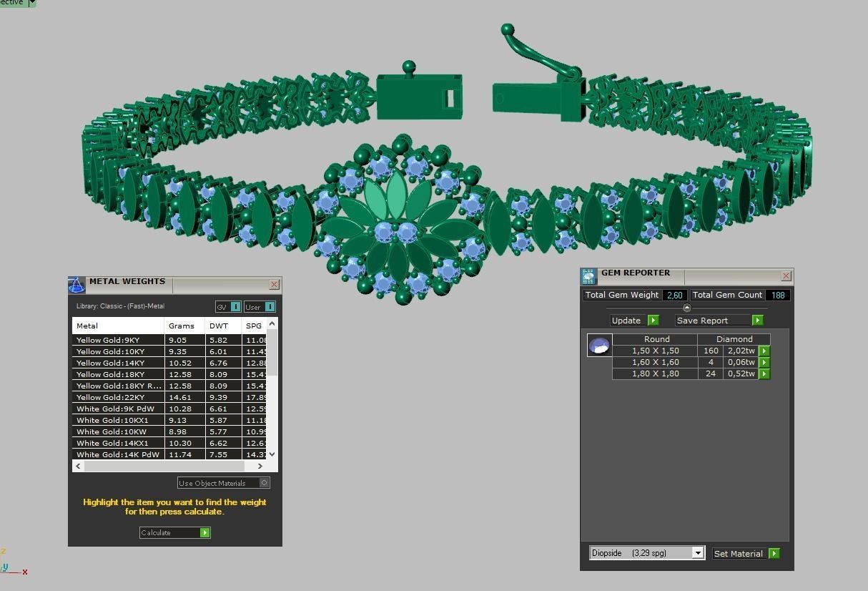Select the Yellow Gold:9KY row
The width and height of the screenshot is (868, 591).
(169, 340)
